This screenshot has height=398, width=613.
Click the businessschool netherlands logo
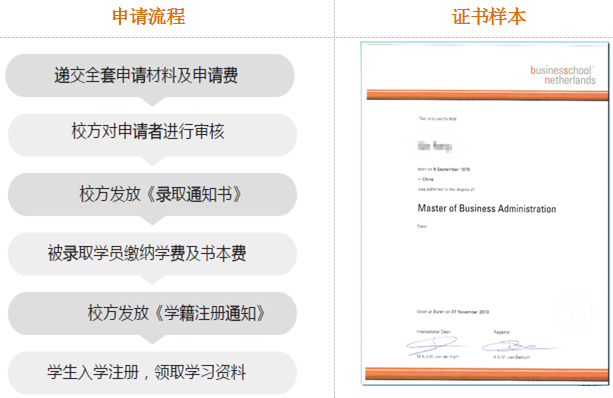point(563,75)
